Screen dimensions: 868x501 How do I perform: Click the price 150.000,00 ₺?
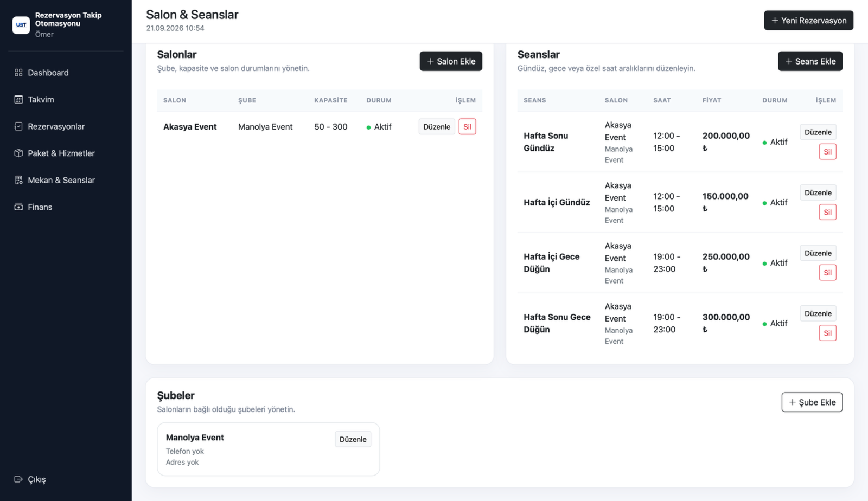[x=725, y=202]
